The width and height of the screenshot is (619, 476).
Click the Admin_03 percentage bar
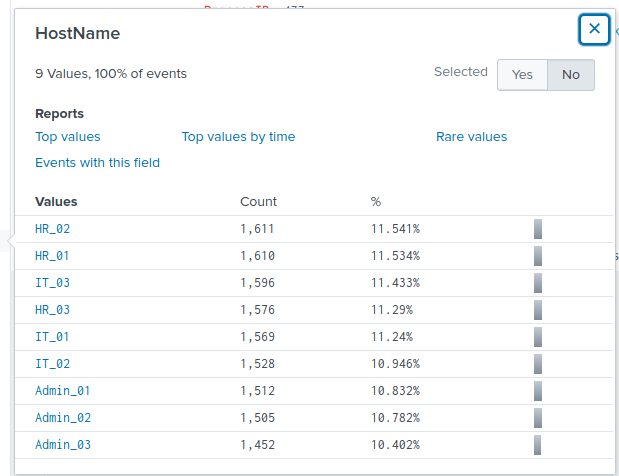pyautogui.click(x=538, y=445)
